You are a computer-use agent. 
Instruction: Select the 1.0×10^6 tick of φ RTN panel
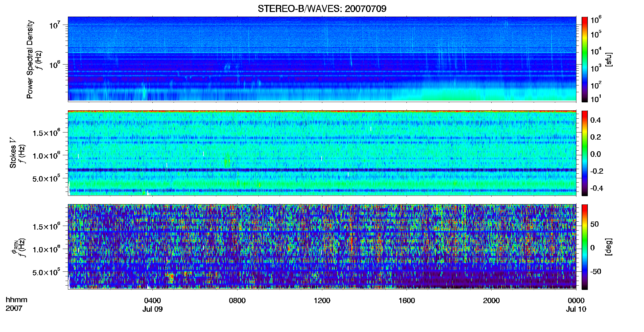click(x=46, y=249)
